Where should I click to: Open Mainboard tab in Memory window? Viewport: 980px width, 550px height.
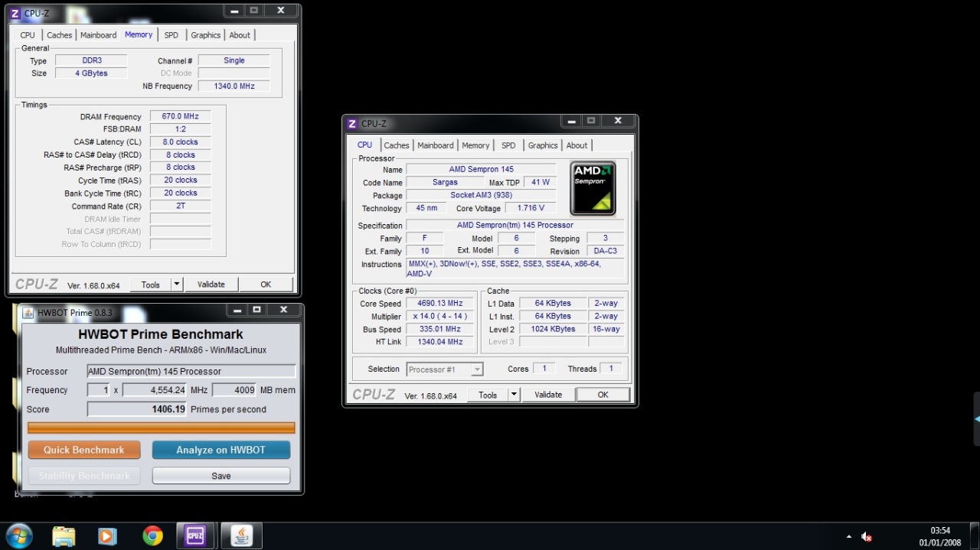point(98,35)
